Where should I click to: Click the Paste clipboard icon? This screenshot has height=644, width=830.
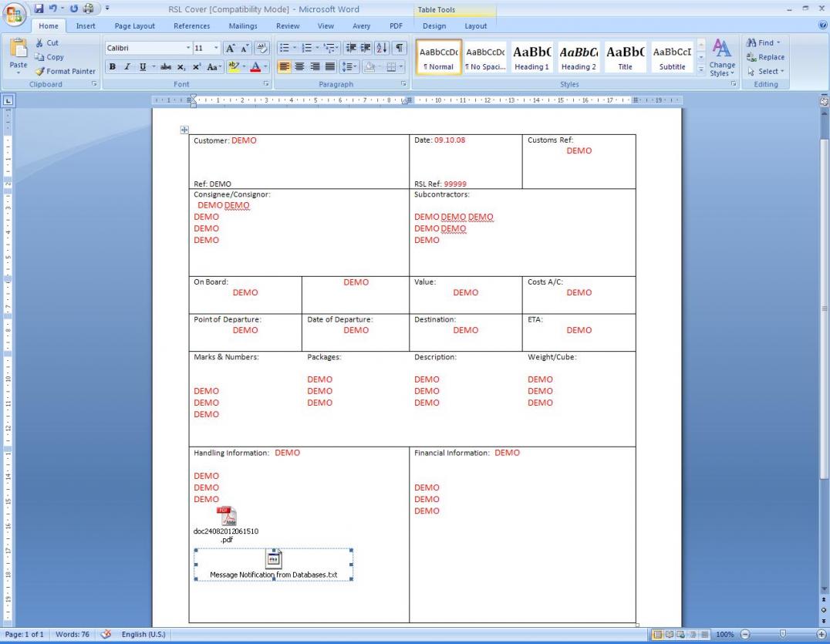18,48
